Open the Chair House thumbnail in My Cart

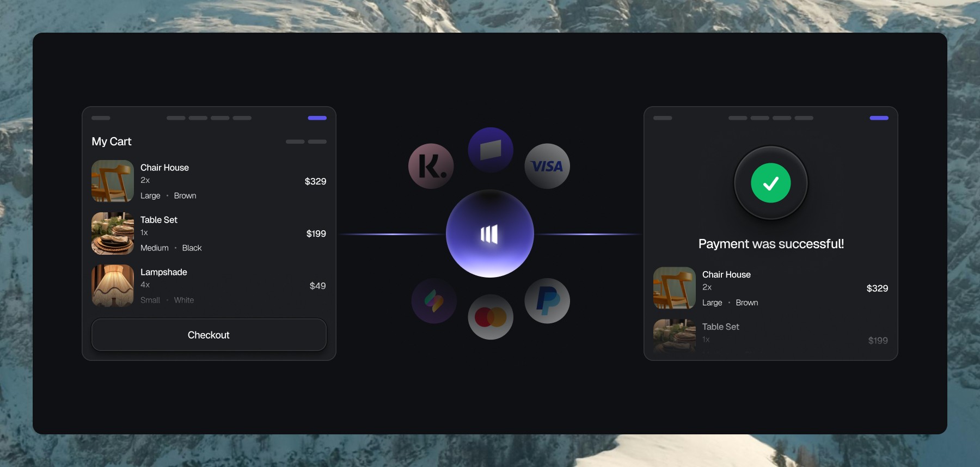[x=113, y=181]
